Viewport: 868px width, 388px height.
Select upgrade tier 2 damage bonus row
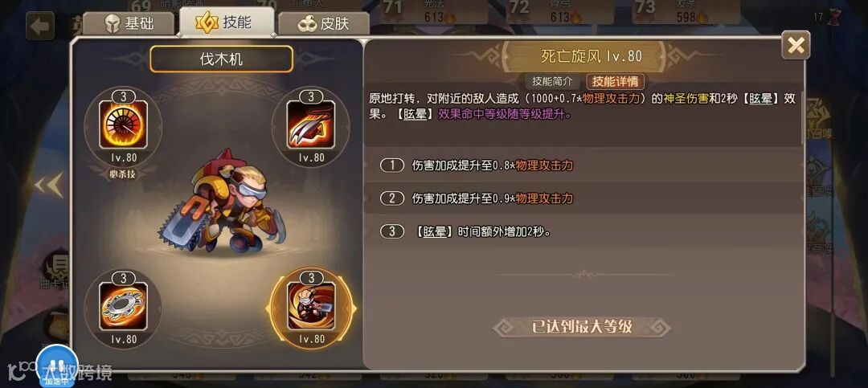pos(583,198)
